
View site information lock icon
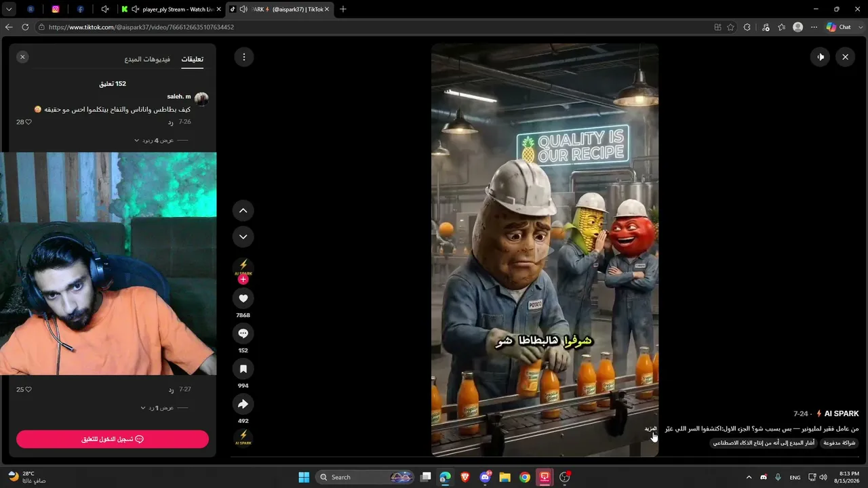(41, 27)
